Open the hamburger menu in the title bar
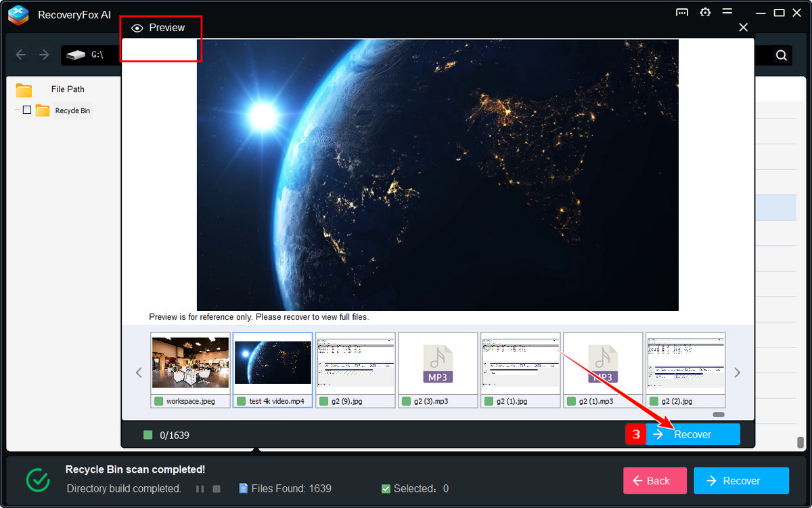This screenshot has height=508, width=812. click(727, 12)
